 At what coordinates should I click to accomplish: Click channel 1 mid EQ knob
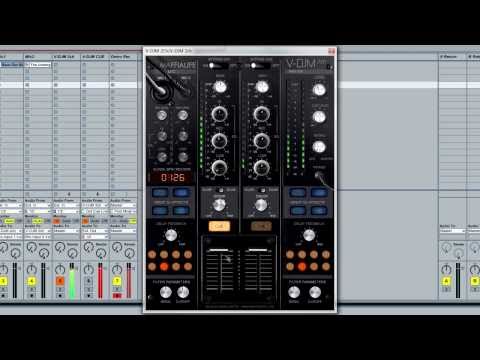pos(219,141)
